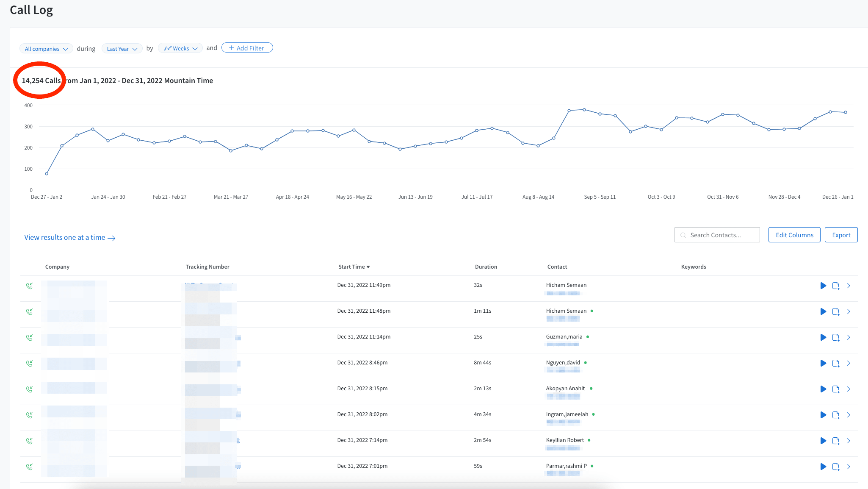Click inbound call icon on 11:14pm row
Image resolution: width=868 pixels, height=489 pixels.
click(x=29, y=338)
